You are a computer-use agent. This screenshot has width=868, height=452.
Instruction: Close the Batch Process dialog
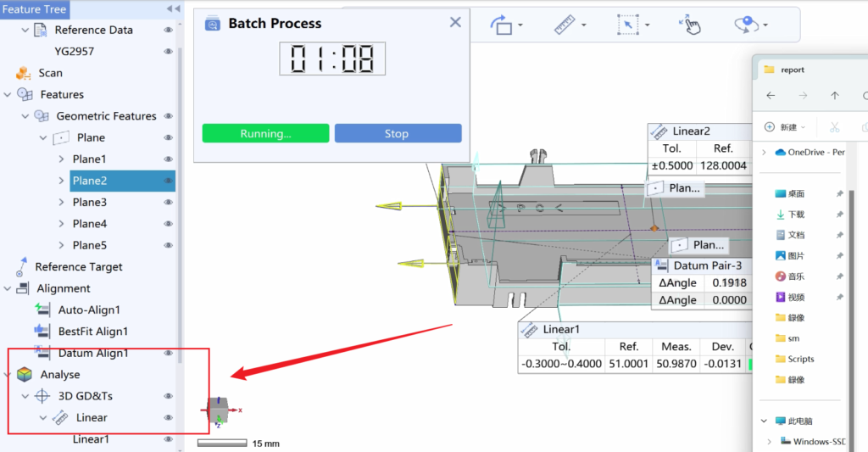(455, 22)
